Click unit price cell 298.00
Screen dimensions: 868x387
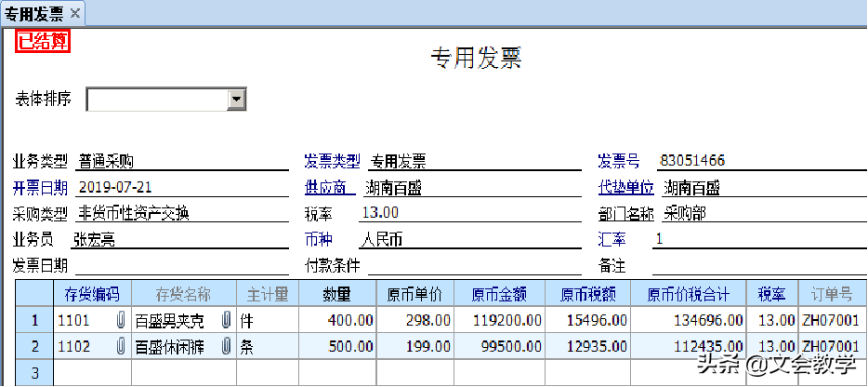coord(415,320)
